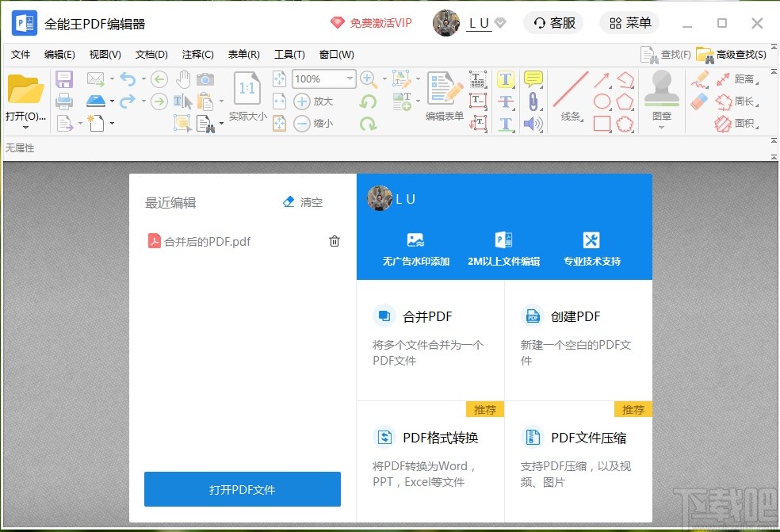Open recent file 合并后的PDF.pdf
Image resolution: width=780 pixels, height=532 pixels.
pos(200,241)
